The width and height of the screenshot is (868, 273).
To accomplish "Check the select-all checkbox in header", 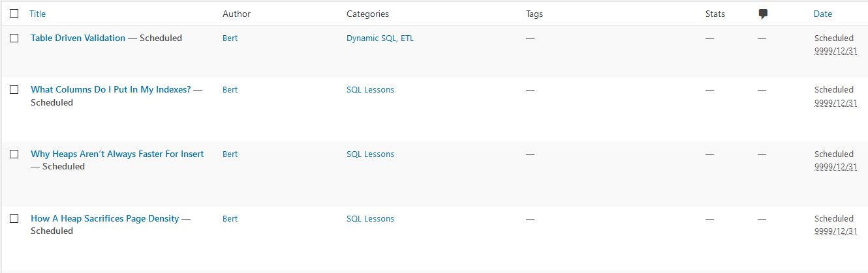I will coord(14,14).
